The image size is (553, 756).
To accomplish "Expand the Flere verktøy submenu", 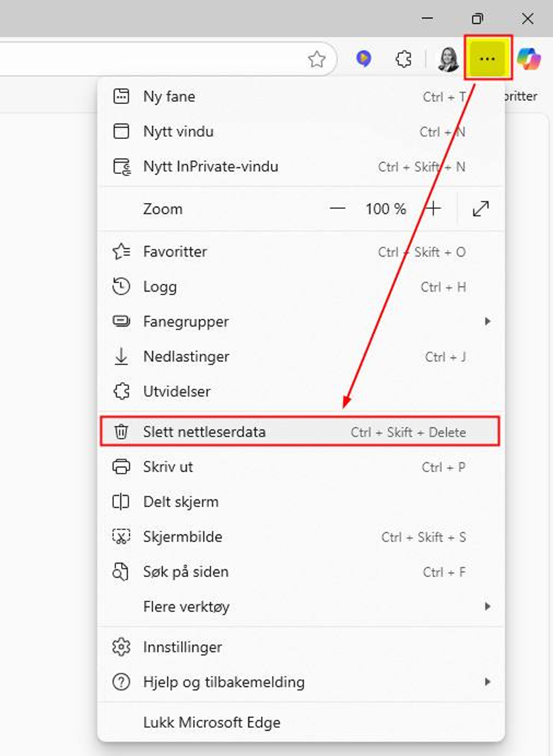I will 487,606.
